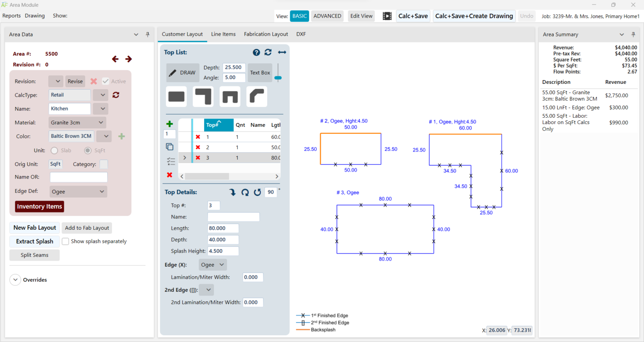Click inside the Splash Height field
This screenshot has width=644, height=342.
click(x=223, y=250)
